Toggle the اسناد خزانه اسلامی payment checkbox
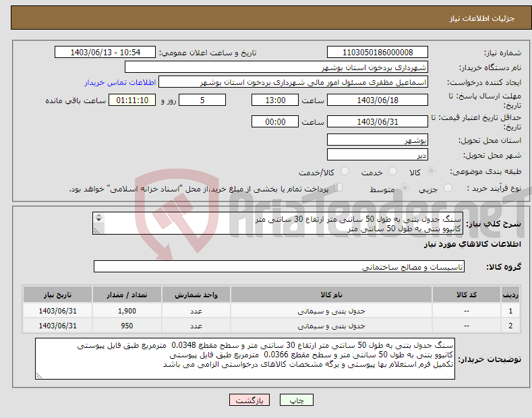The height and width of the screenshot is (418, 532). tap(338, 187)
